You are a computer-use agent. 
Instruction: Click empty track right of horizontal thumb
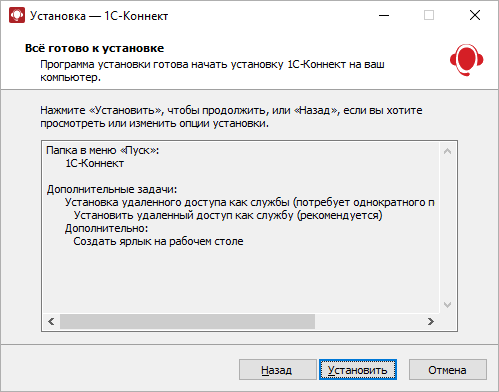click(x=369, y=321)
